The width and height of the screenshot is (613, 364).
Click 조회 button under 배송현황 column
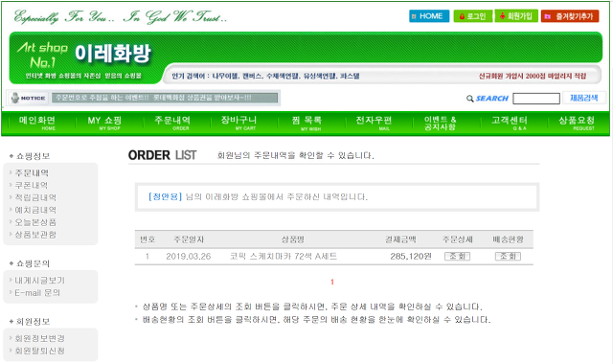508,257
